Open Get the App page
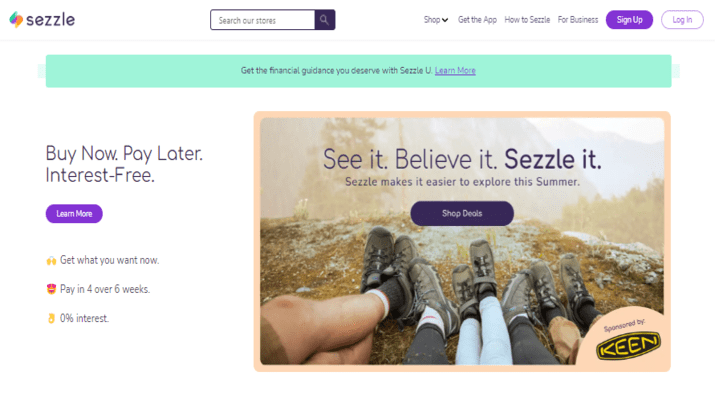715x420 pixels. click(x=477, y=20)
